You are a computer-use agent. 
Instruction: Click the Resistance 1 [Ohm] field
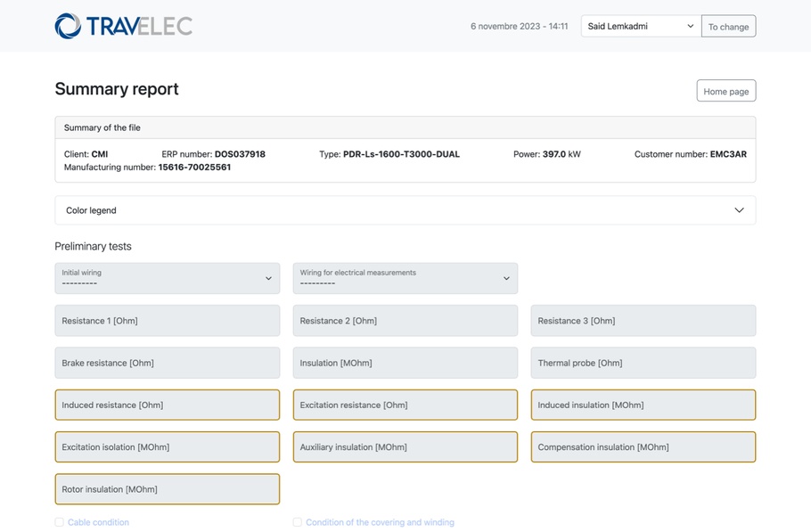pos(167,321)
